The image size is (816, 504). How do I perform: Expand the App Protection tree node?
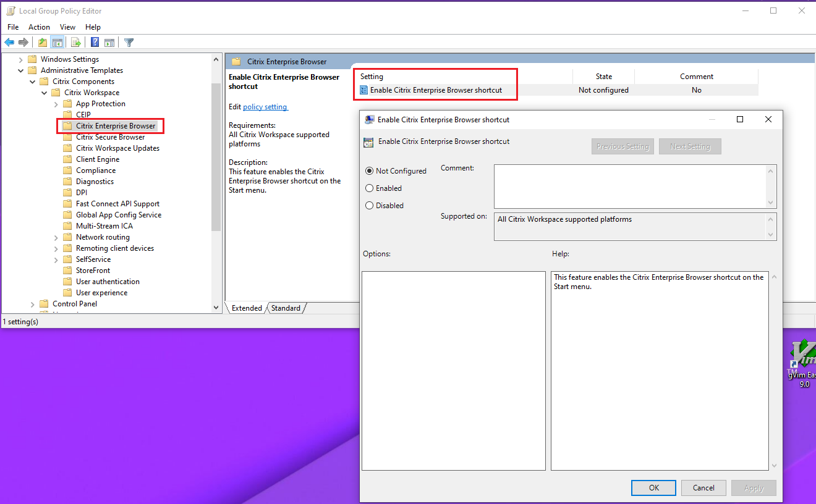point(55,103)
